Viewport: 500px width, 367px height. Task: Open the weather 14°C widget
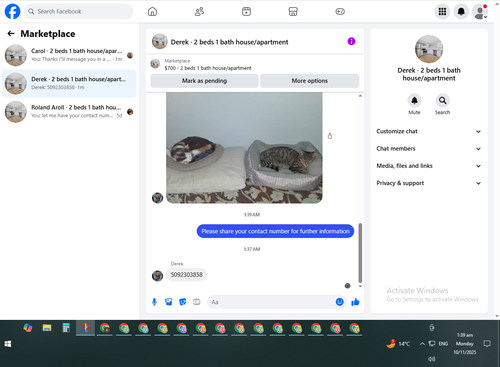tap(398, 344)
